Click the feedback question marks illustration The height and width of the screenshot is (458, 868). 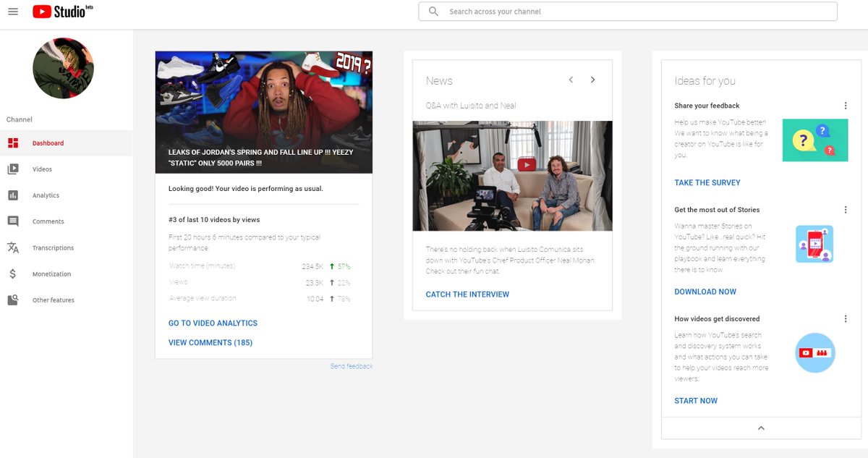815,140
